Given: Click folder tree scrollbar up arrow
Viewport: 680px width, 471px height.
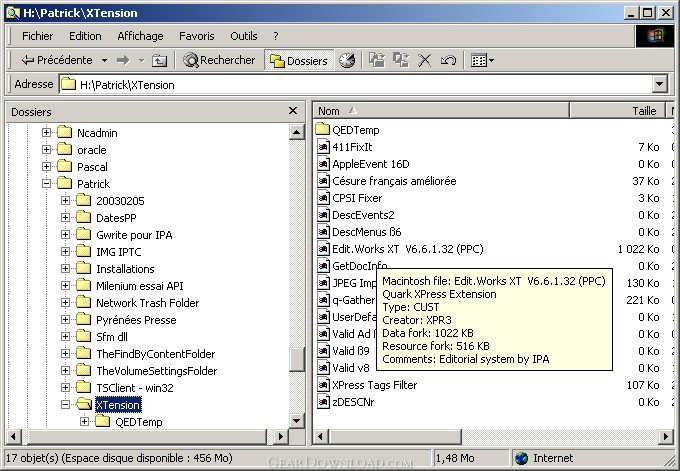Looking at the screenshot, I should point(297,132).
